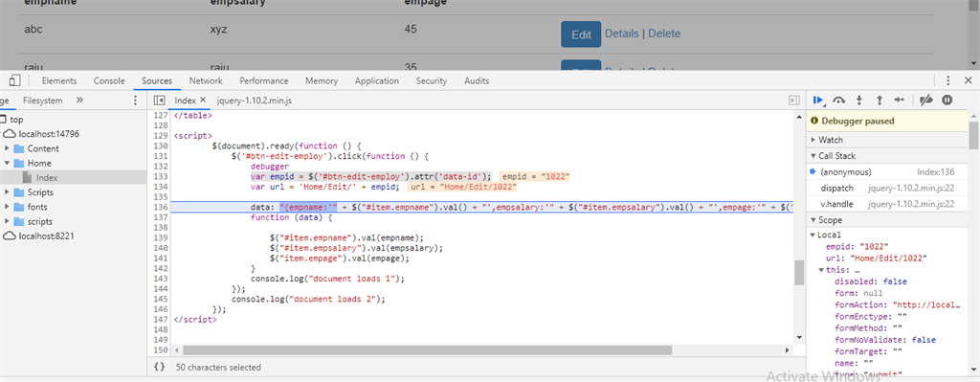Select Index file in Home folder
Screen dimensions: 980x382
47,177
